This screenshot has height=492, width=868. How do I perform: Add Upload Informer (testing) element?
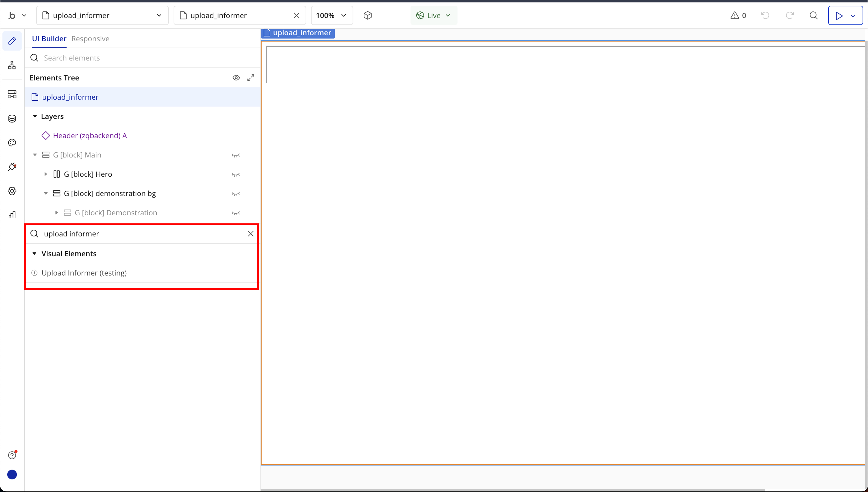pos(84,273)
